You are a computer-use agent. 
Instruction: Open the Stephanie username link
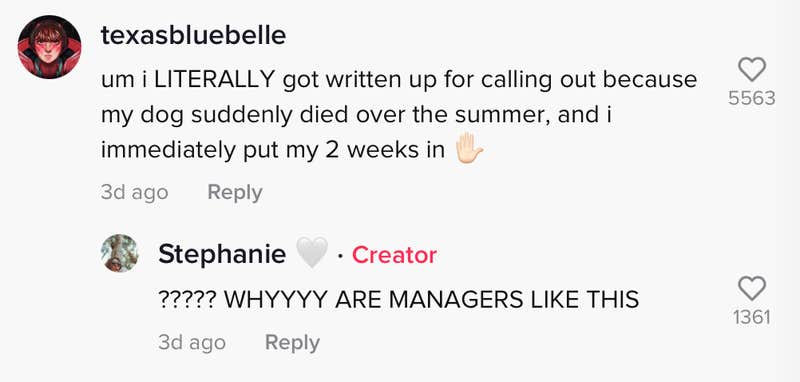pos(222,254)
